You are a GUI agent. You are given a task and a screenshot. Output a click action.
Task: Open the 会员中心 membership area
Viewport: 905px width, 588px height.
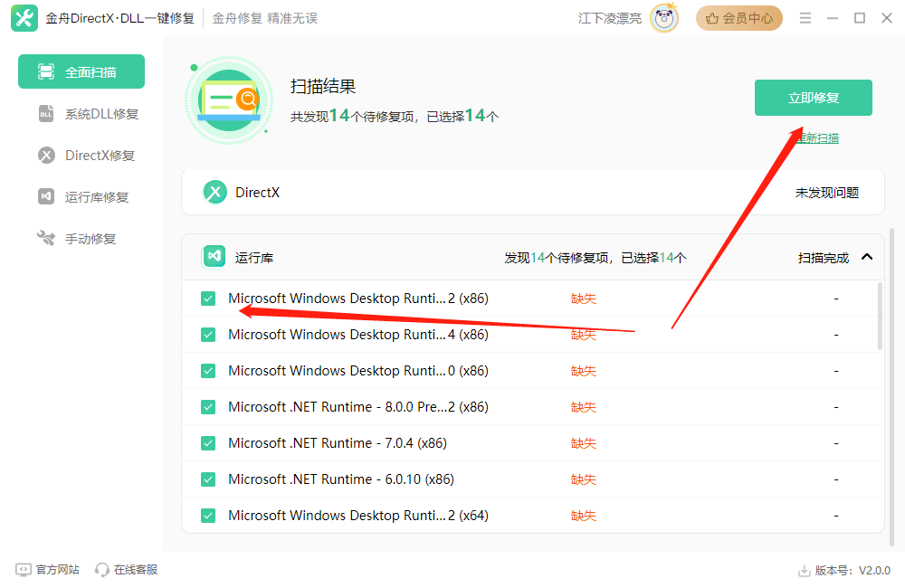click(739, 17)
